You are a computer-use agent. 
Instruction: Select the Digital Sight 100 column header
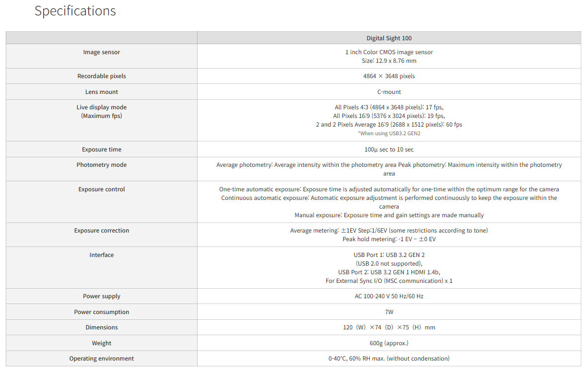click(x=389, y=38)
